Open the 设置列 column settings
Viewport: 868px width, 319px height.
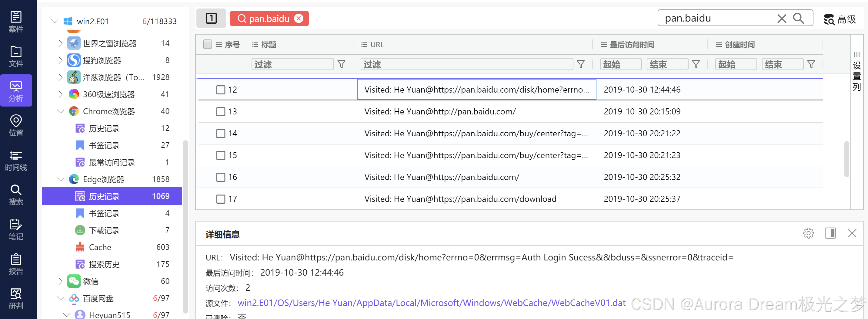pos(857,72)
